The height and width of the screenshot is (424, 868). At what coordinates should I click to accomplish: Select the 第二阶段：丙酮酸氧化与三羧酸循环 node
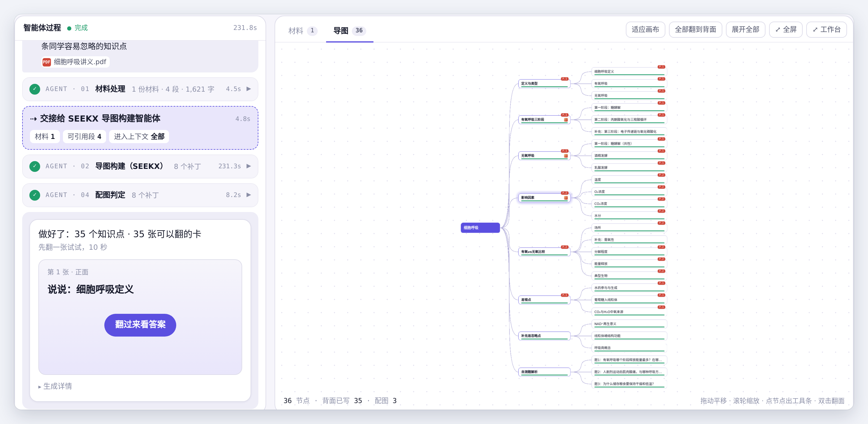pos(629,119)
